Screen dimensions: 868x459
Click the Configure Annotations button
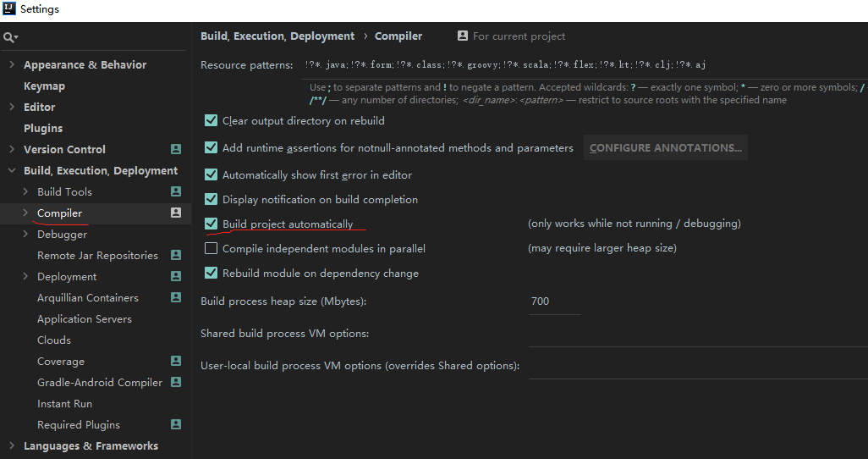(666, 148)
